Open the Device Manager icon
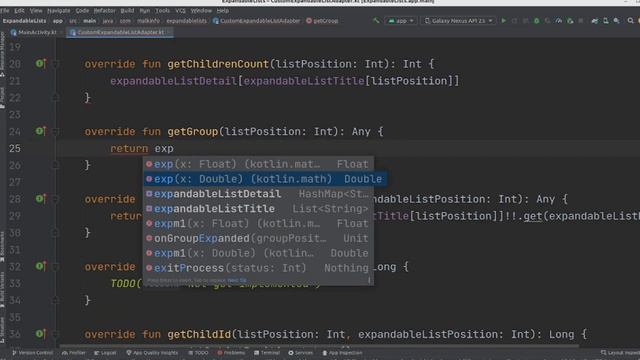This screenshot has height=360, width=640. [x=606, y=20]
